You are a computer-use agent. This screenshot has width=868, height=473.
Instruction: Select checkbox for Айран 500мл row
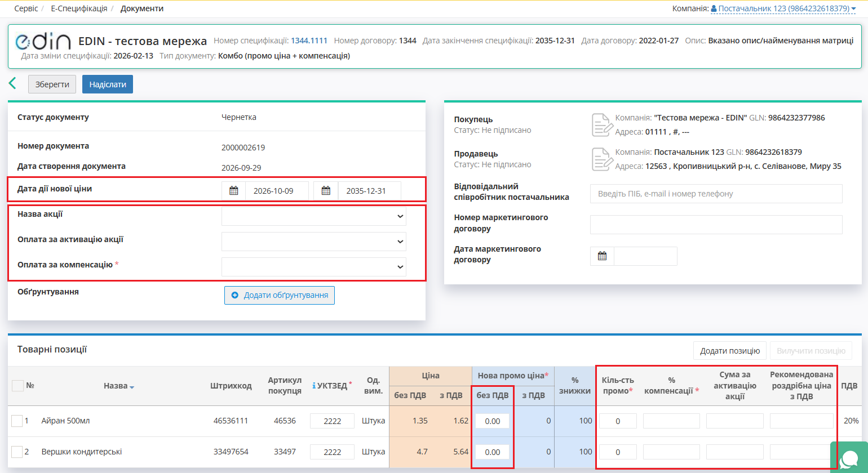tap(17, 421)
